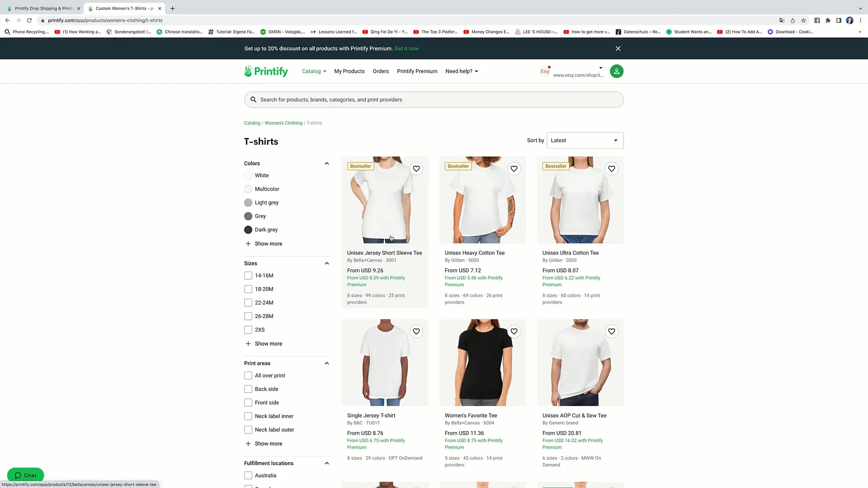Collapse the Colors filter section
Viewport: 868px width, 488px height.
pyautogui.click(x=326, y=163)
